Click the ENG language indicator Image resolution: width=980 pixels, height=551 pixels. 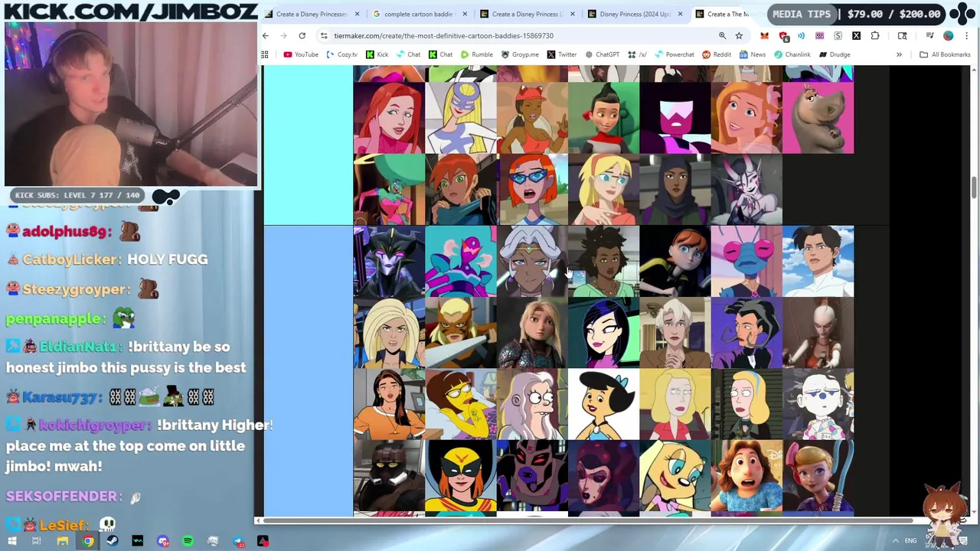tap(910, 541)
